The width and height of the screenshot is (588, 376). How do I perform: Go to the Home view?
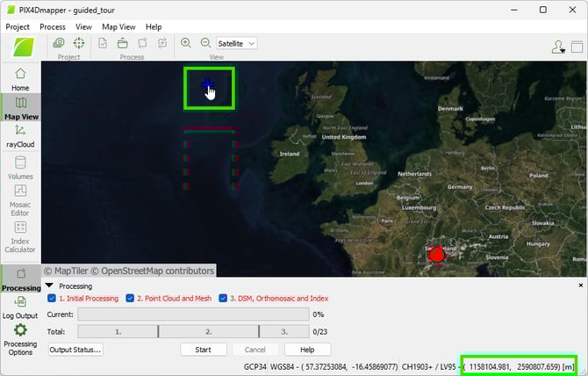pyautogui.click(x=20, y=79)
